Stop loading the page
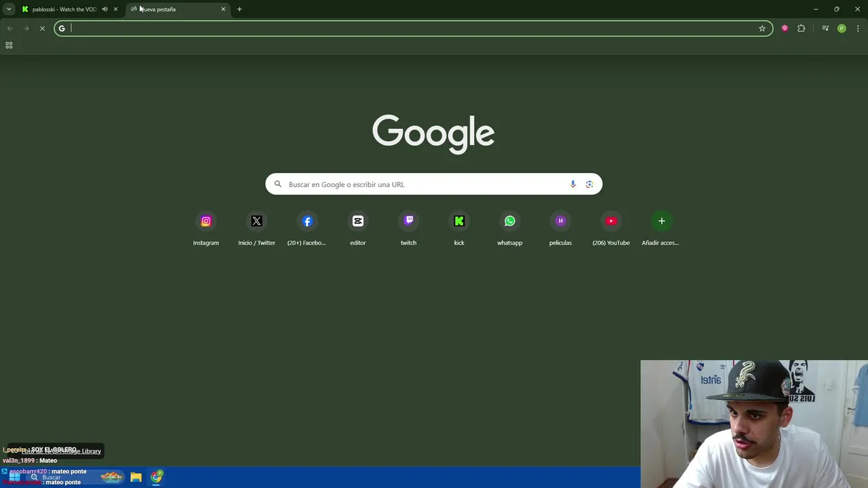Screen dimensions: 868x488 (x=42, y=28)
